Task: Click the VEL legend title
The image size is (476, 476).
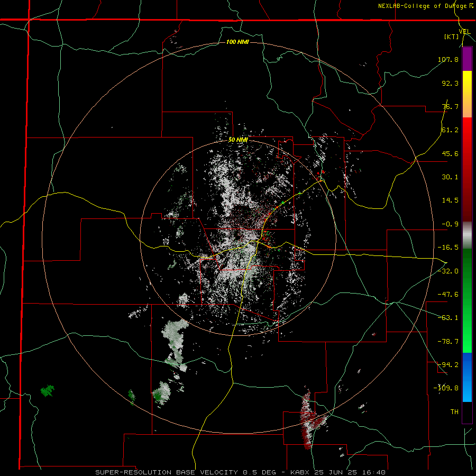Action: coord(465,32)
